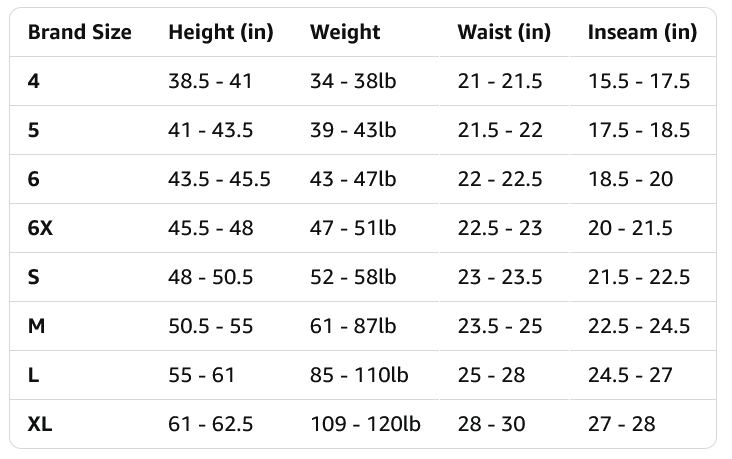Screen dimensions: 732x459
Task: Click the Waist (in) column header
Action: click(x=504, y=32)
